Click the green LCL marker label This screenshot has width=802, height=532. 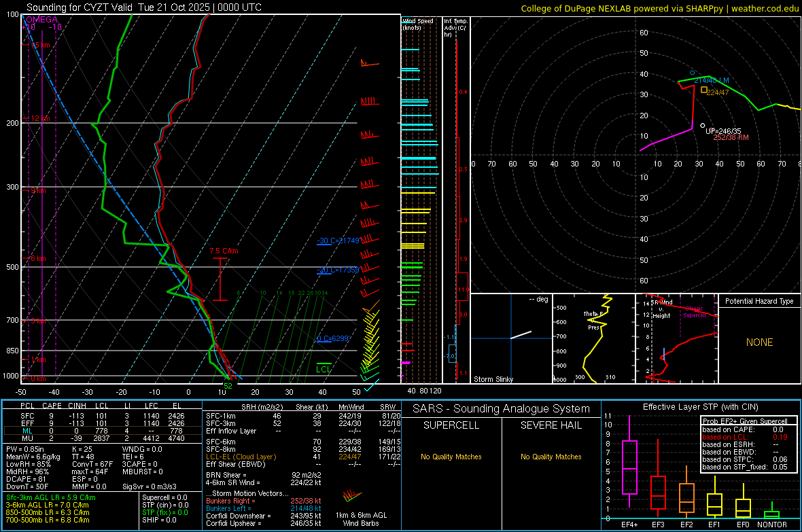(324, 369)
